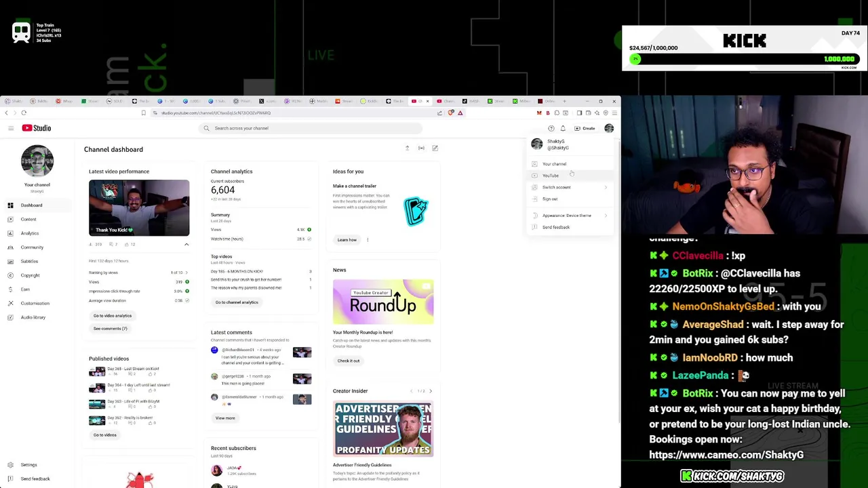868x488 pixels.
Task: Click Go to channel analytics
Action: tap(237, 302)
